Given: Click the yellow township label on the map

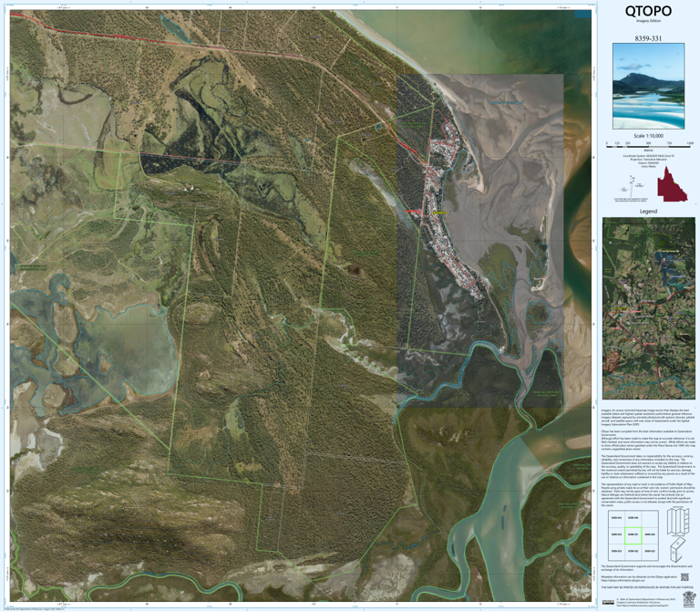Looking at the screenshot, I should point(439,213).
